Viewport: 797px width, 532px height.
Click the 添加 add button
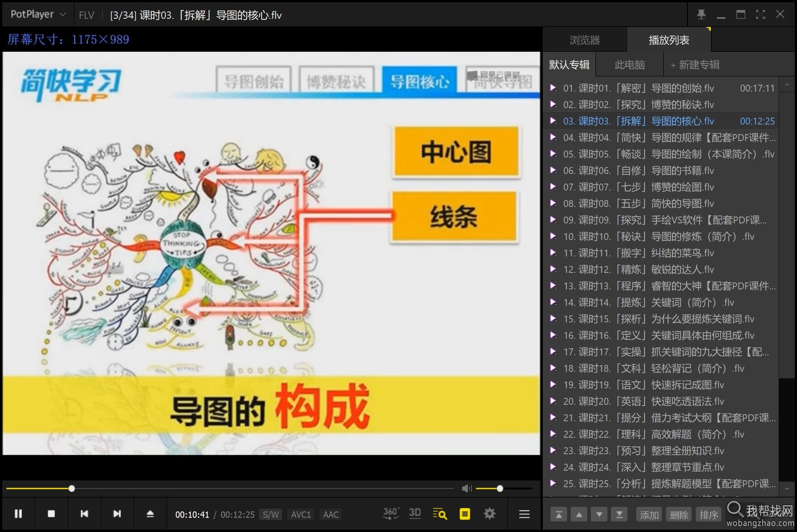(x=649, y=515)
